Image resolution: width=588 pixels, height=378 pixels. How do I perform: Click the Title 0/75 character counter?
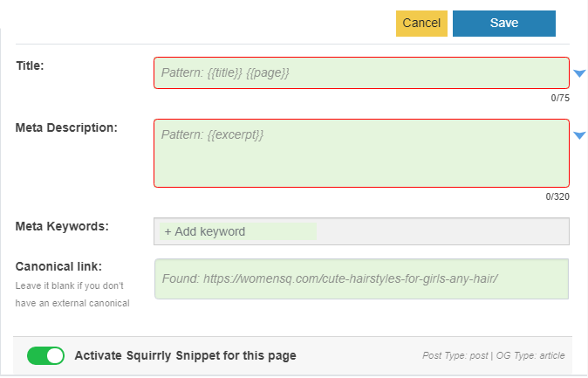[559, 98]
